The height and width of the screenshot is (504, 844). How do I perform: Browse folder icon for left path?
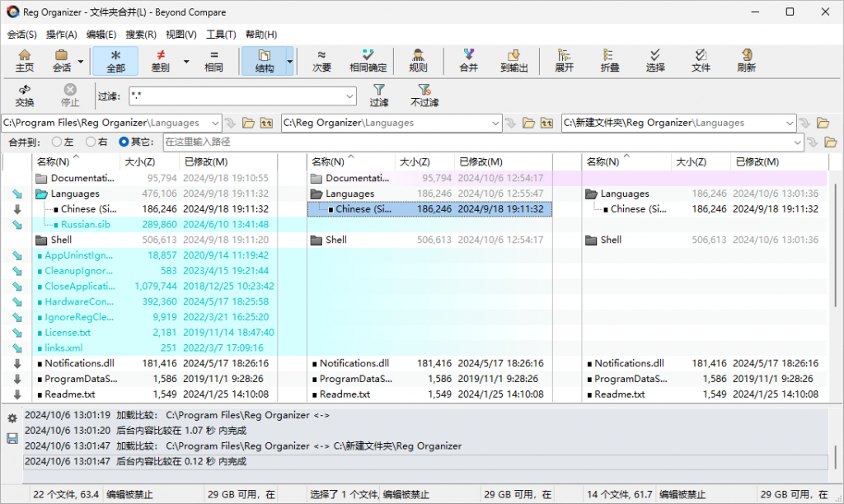tap(248, 124)
